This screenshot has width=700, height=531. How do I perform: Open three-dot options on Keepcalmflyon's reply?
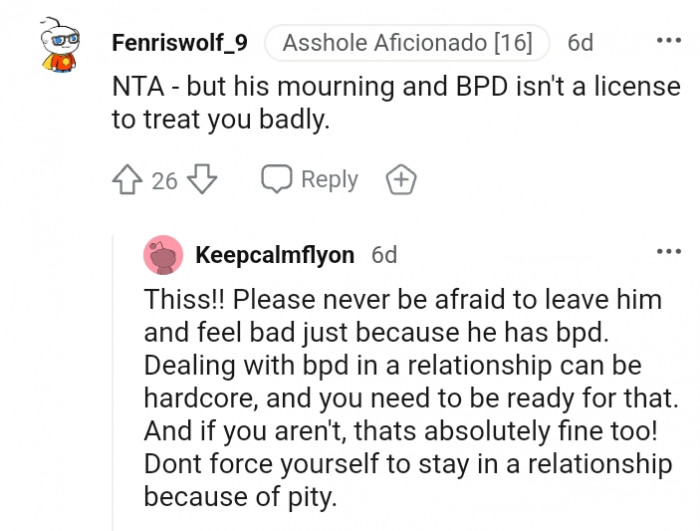(x=667, y=251)
